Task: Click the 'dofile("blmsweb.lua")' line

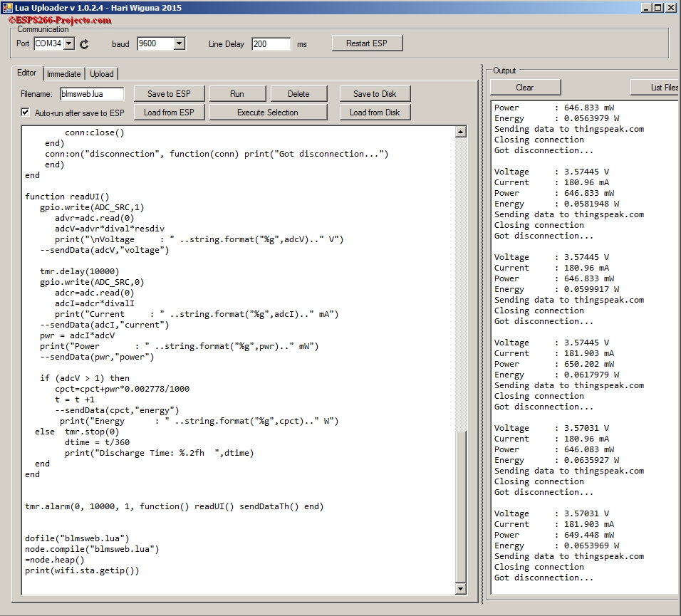Action: coord(77,538)
